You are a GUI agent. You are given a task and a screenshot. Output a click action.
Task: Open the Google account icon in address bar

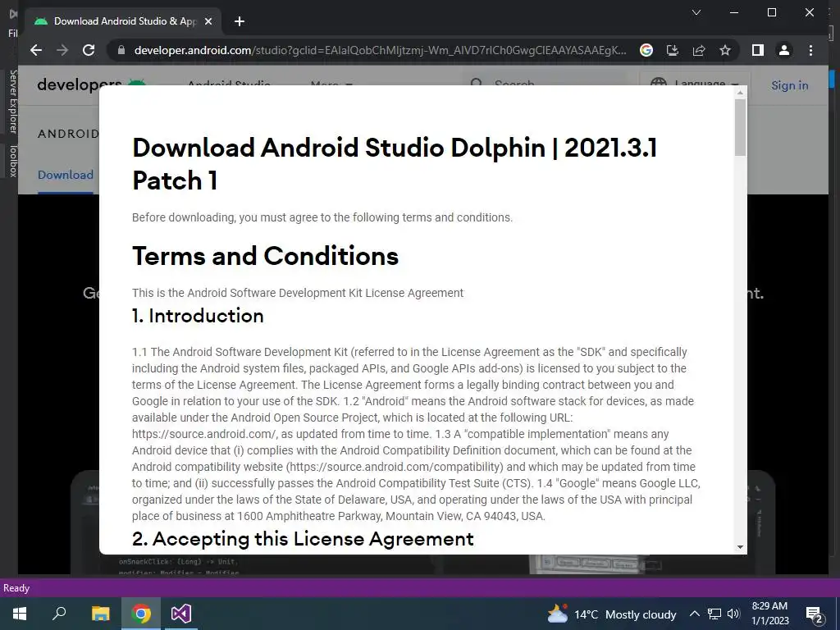pos(646,50)
